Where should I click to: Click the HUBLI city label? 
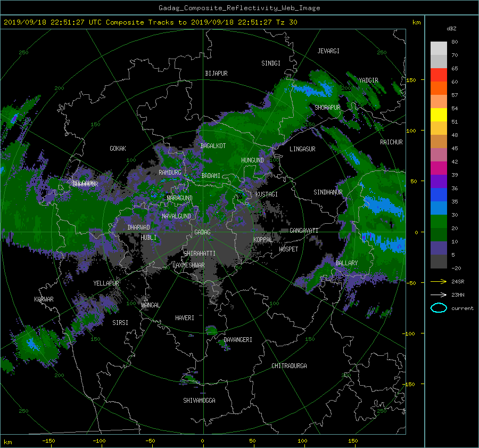coord(148,238)
